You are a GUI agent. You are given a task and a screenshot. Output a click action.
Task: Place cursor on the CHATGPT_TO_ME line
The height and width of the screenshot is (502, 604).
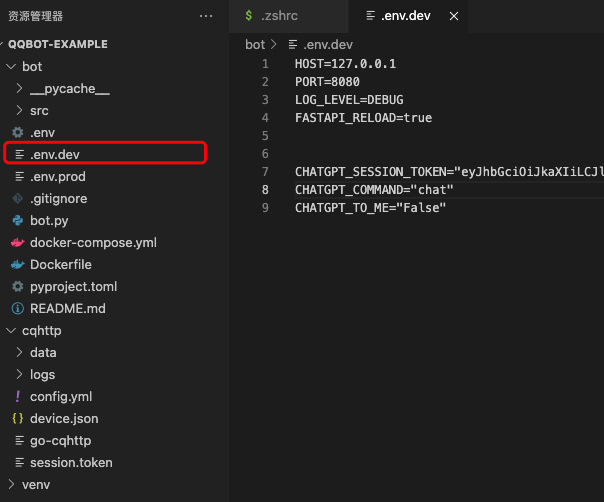tap(370, 207)
